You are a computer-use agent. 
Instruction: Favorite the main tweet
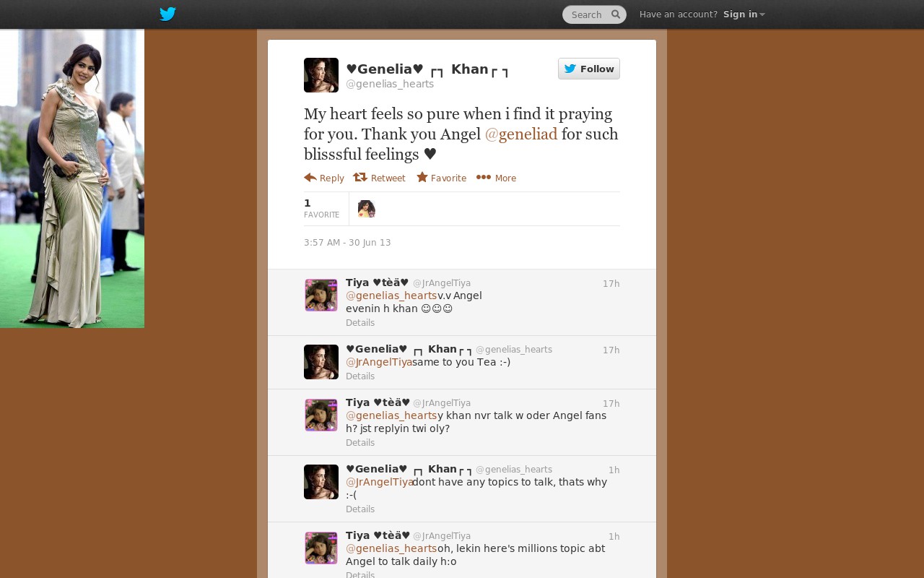441,178
